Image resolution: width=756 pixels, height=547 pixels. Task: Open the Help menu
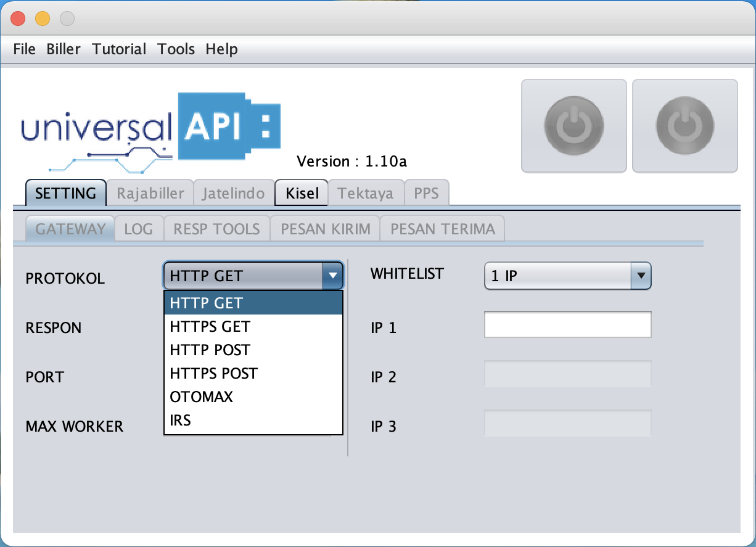(222, 49)
